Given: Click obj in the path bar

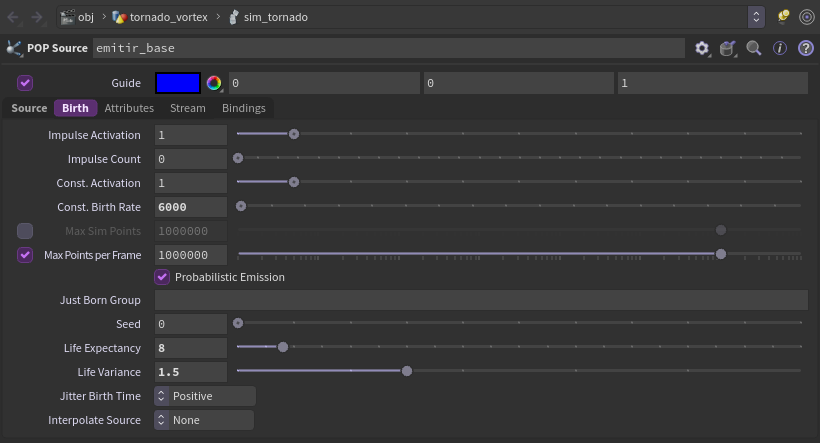Looking at the screenshot, I should tap(86, 17).
